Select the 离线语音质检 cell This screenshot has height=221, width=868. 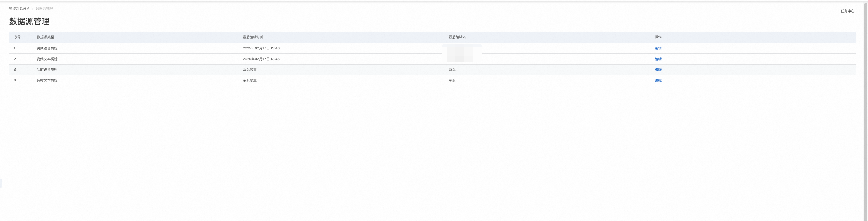click(47, 48)
